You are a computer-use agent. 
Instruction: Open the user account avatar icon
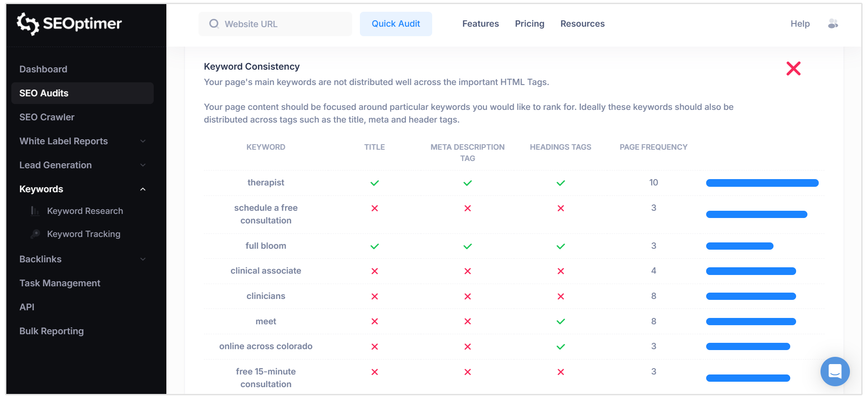(x=833, y=24)
